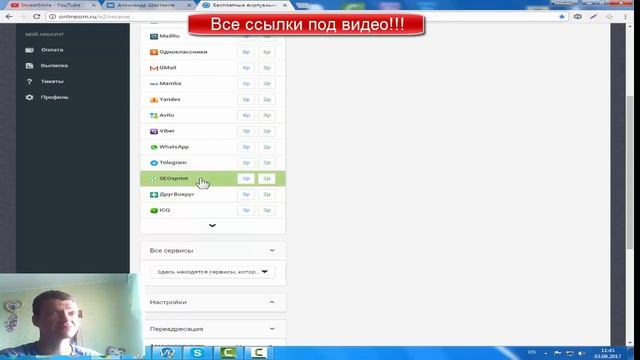Select the WhatsApp service icon
The width and height of the screenshot is (640, 360).
pos(154,147)
